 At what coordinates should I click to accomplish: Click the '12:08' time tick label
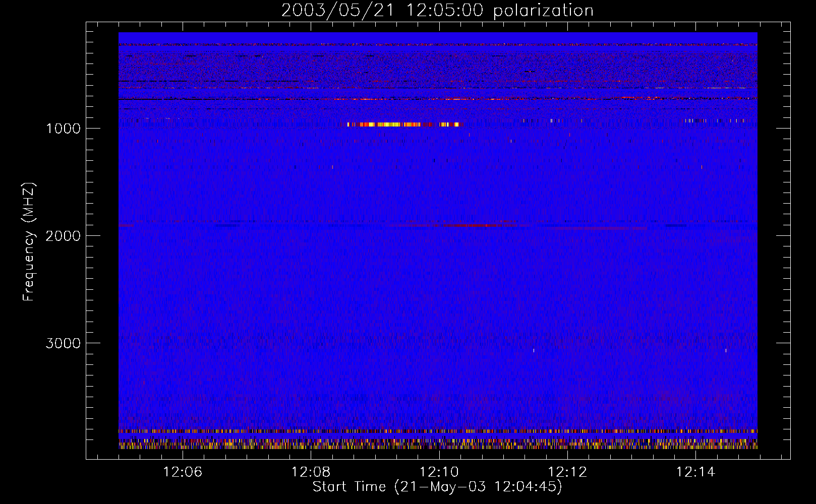coord(311,472)
